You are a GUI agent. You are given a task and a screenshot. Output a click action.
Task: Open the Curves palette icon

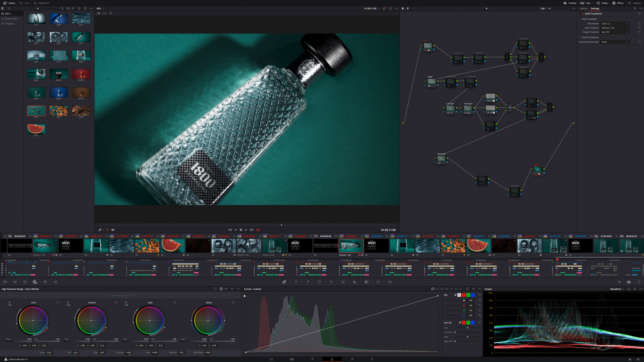pyautogui.click(x=284, y=282)
